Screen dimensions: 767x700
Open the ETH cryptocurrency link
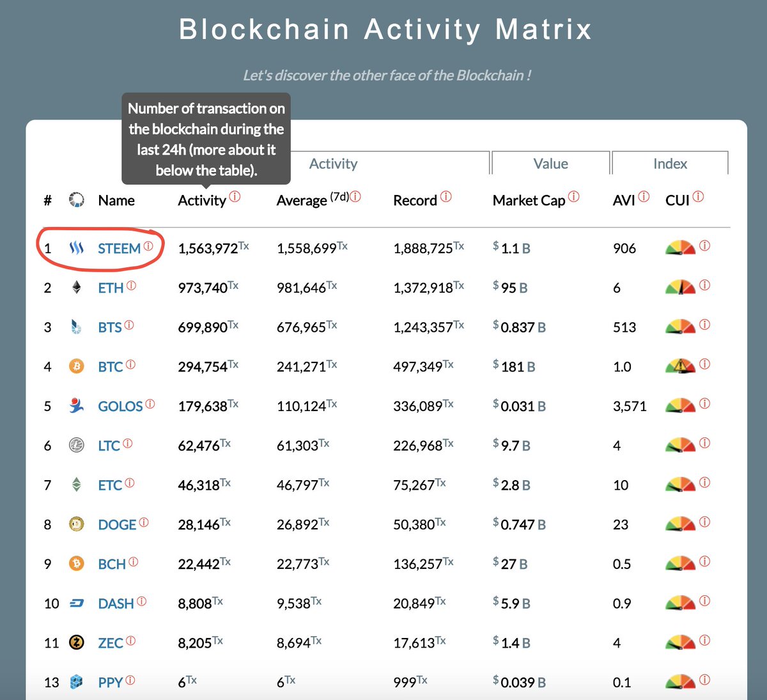coord(110,288)
